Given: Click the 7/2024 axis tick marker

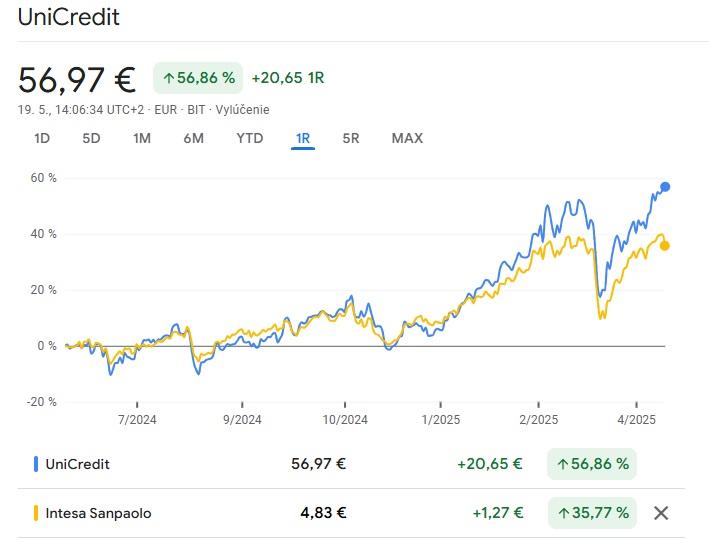Looking at the screenshot, I should [x=137, y=404].
